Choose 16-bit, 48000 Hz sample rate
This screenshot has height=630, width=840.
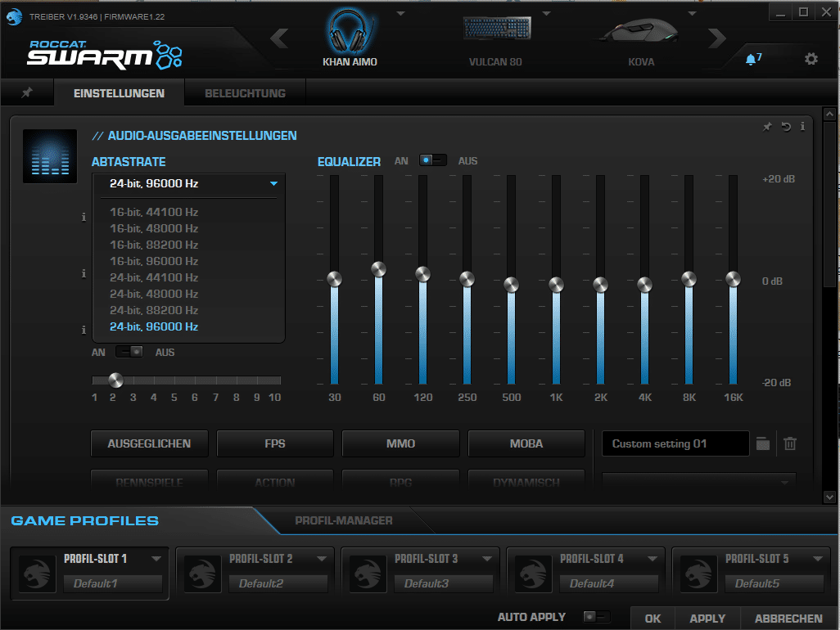pyautogui.click(x=154, y=228)
